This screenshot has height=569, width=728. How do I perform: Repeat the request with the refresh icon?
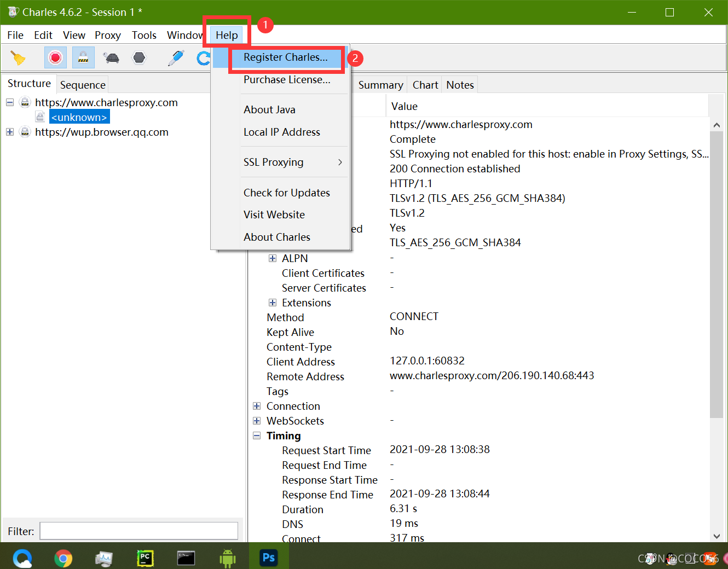pos(203,57)
